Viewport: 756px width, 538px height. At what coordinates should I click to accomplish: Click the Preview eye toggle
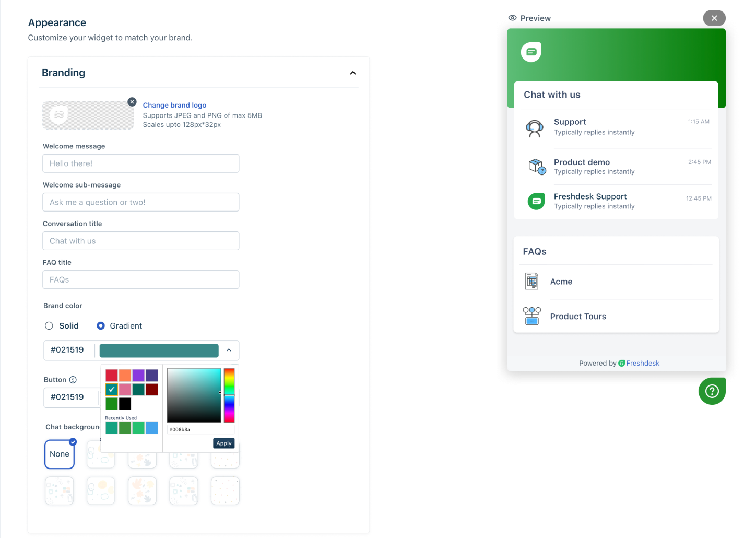click(x=512, y=18)
